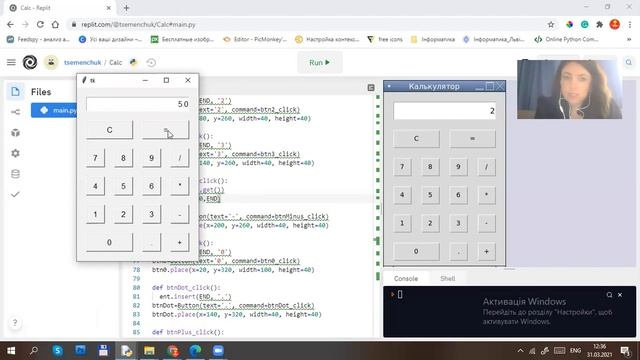Screen dimensions: 640x360
Task: Click the plus key in tk window
Action: click(180, 242)
